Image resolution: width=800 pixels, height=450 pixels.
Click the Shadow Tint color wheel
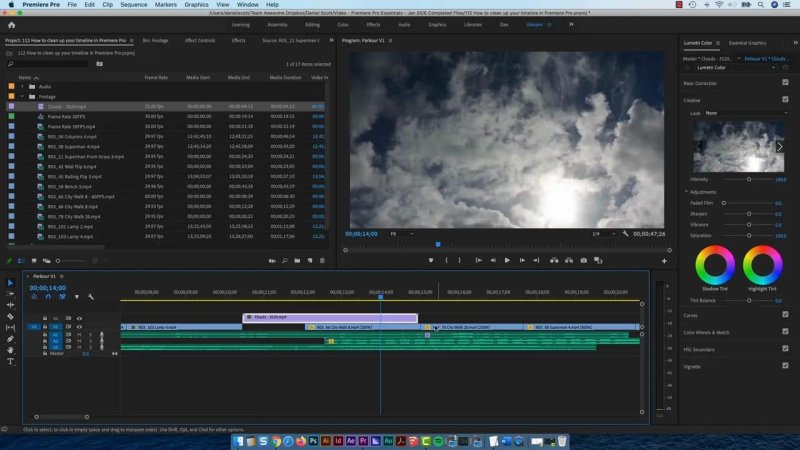[715, 265]
